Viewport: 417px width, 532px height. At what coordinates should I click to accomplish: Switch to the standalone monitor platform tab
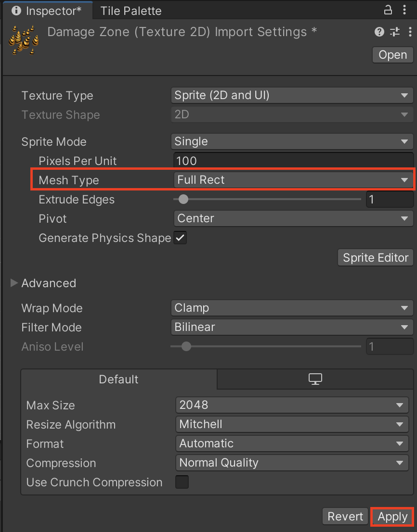pyautogui.click(x=315, y=380)
